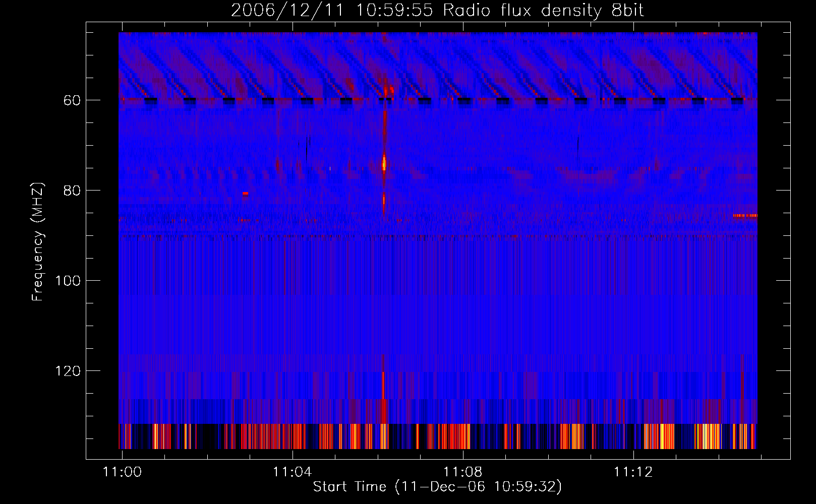This screenshot has height=504, width=816.
Task: Click the 11:00 time tick label
Action: (x=122, y=472)
